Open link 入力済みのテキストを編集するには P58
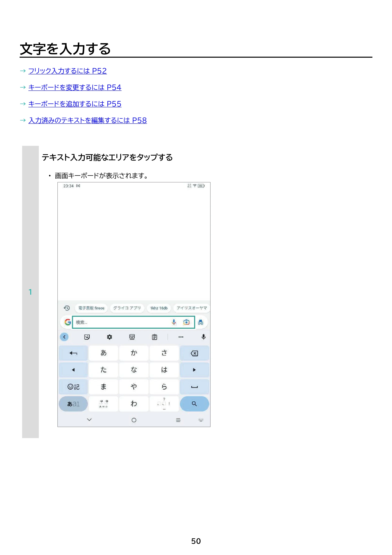 87,120
